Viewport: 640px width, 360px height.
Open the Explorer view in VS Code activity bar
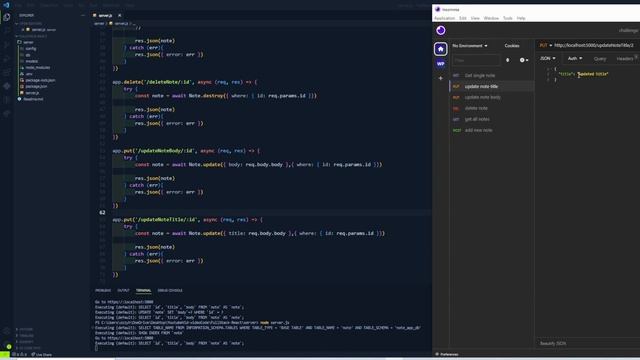tap(7, 17)
